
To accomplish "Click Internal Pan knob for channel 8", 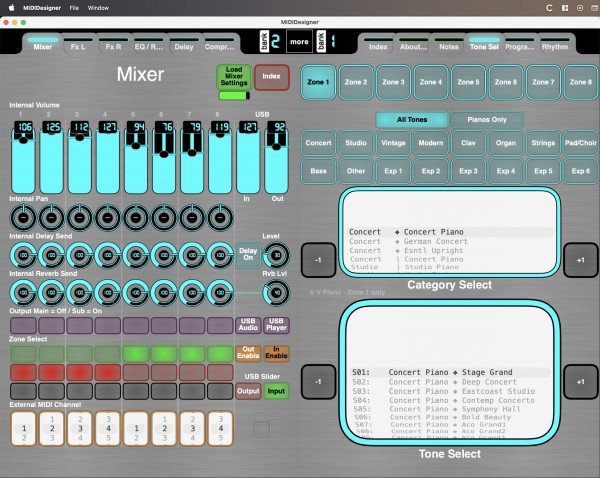I will point(220,217).
